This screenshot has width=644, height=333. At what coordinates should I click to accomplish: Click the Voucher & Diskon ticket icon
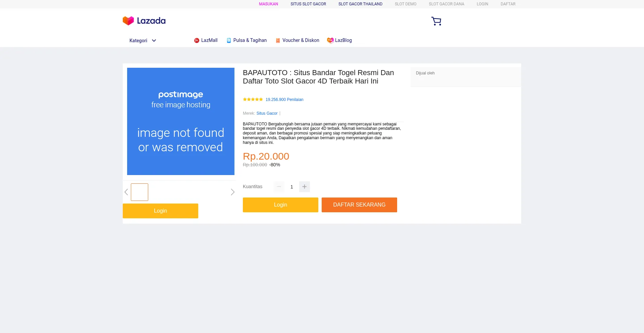pyautogui.click(x=278, y=41)
